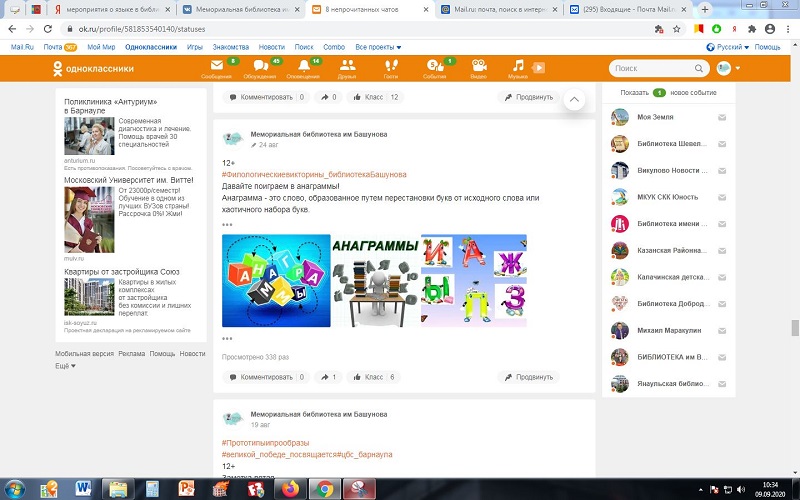800x500 pixels.
Task: Open Игры in the top bar
Action: pyautogui.click(x=194, y=47)
